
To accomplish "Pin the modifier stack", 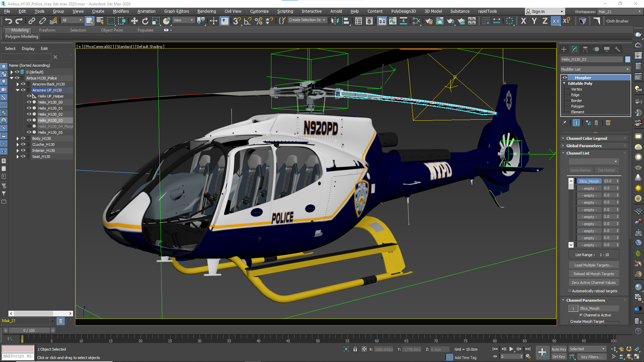I will point(564,123).
